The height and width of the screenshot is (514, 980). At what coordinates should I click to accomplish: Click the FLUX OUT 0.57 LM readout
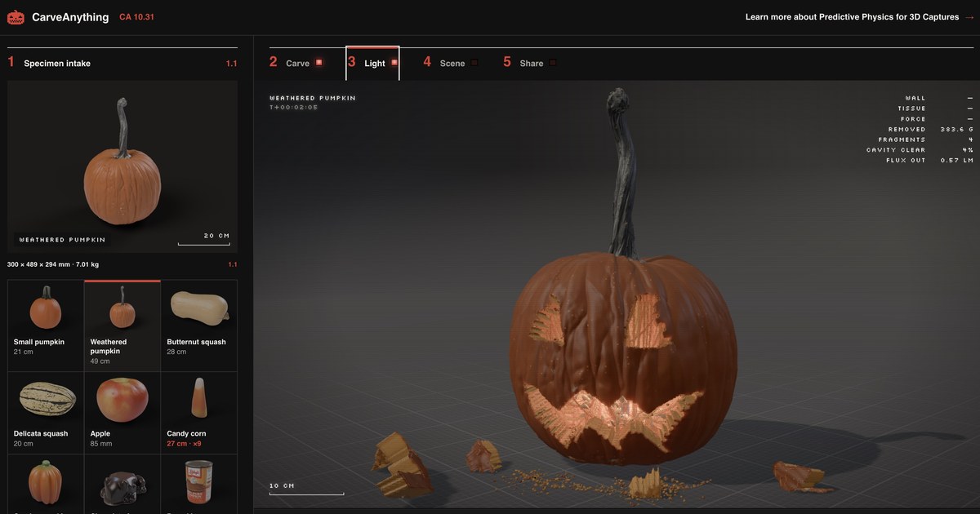point(930,160)
